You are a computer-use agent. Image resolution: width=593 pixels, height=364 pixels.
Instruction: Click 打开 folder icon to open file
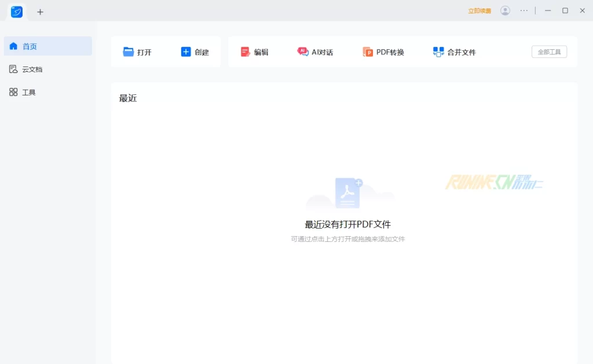click(x=137, y=52)
